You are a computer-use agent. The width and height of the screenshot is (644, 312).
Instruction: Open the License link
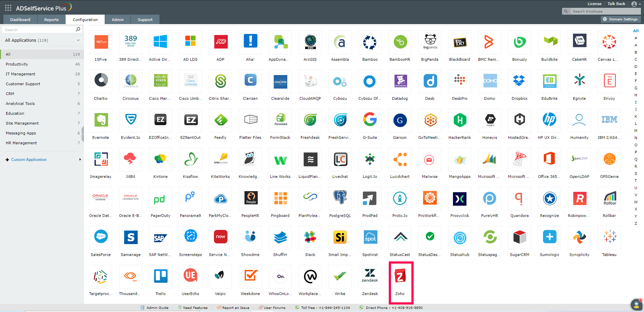coord(594,4)
